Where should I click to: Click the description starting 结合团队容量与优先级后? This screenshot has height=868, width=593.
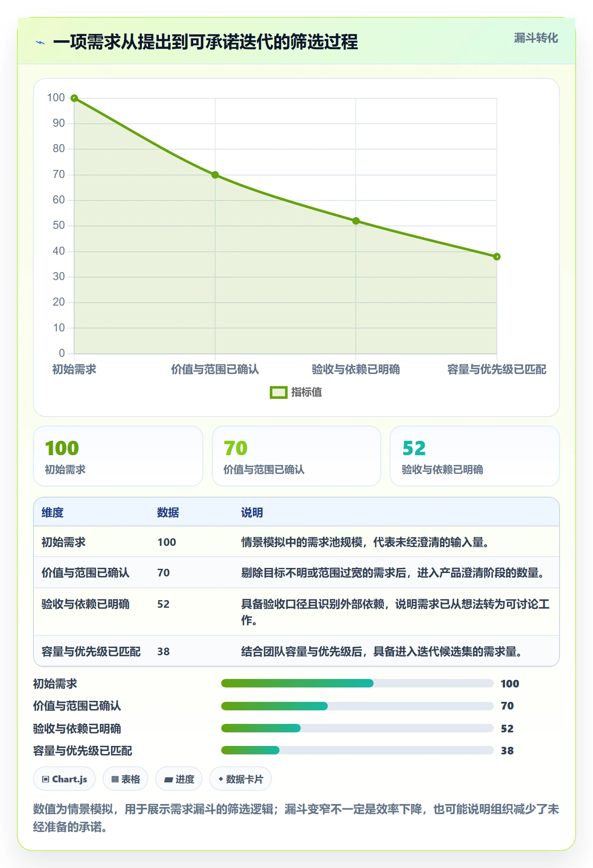[x=382, y=651]
